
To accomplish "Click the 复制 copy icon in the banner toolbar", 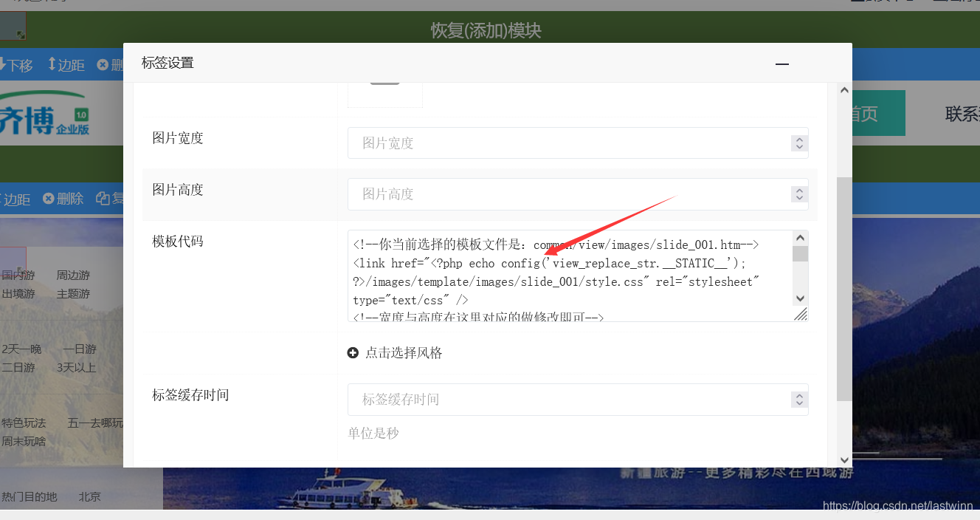I will coord(103,199).
